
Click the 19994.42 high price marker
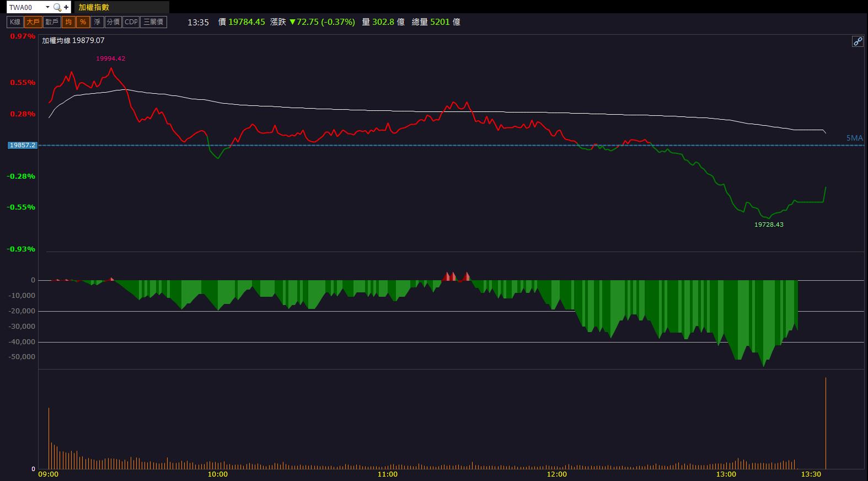point(110,58)
